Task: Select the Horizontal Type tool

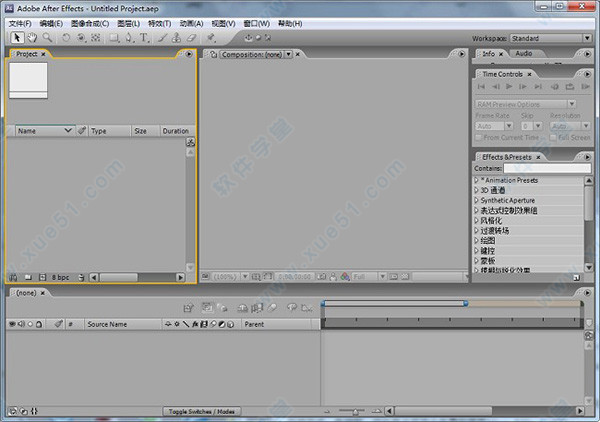Action: coord(144,37)
